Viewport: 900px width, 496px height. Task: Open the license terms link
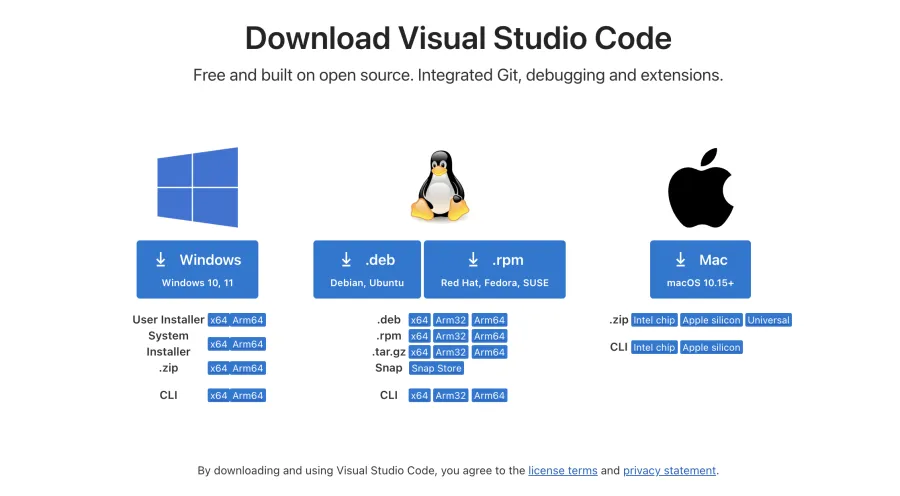(562, 471)
